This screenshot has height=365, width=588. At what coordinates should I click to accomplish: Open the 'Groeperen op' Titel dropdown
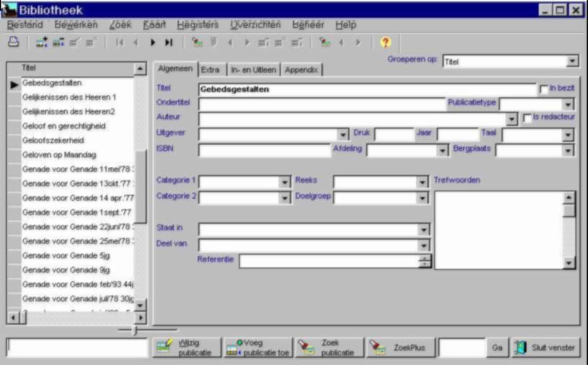572,62
